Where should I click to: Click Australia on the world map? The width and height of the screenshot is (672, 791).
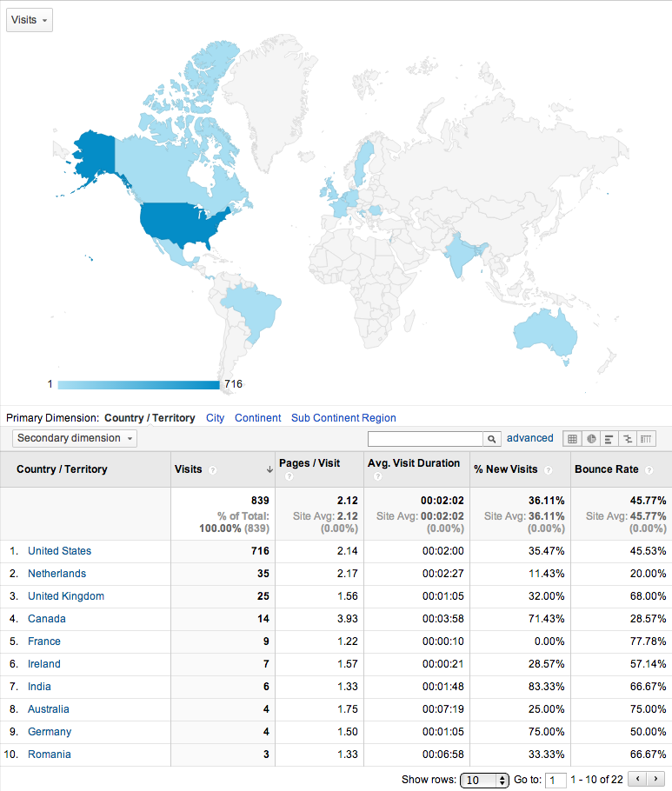tap(544, 333)
